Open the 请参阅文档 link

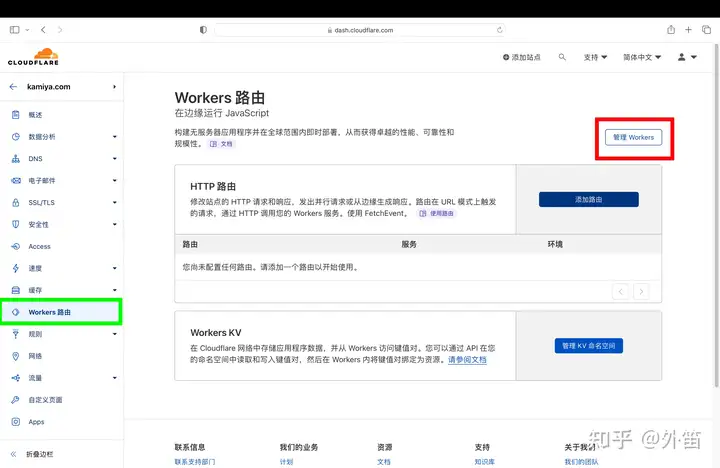pos(467,360)
